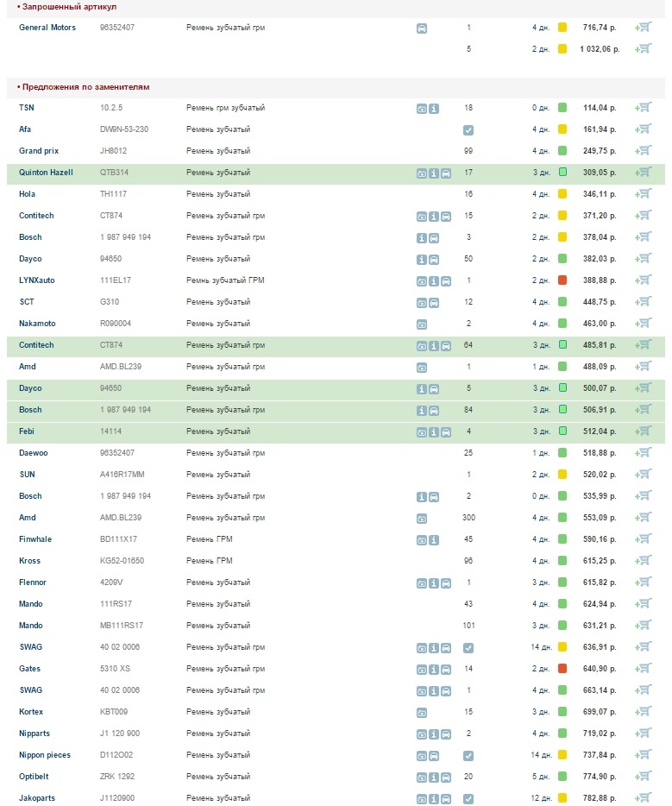Add TSN 114,04 р. belt to cart
672x806 pixels.
click(x=644, y=107)
